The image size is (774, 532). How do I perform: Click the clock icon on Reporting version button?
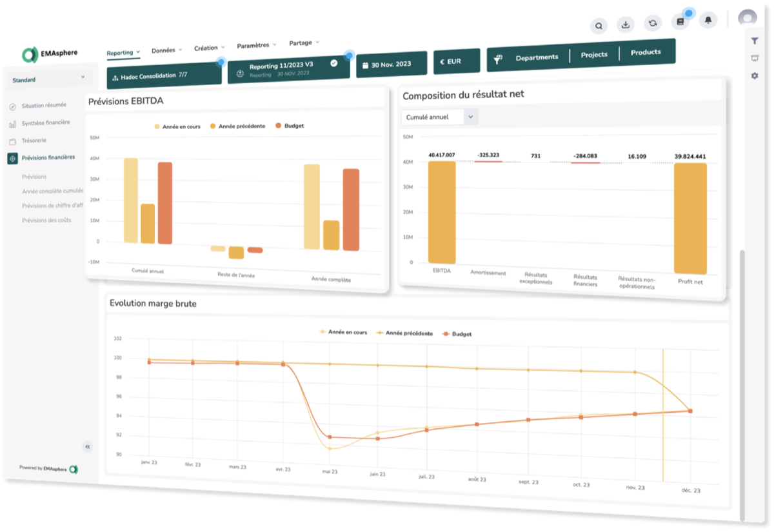pos(240,74)
